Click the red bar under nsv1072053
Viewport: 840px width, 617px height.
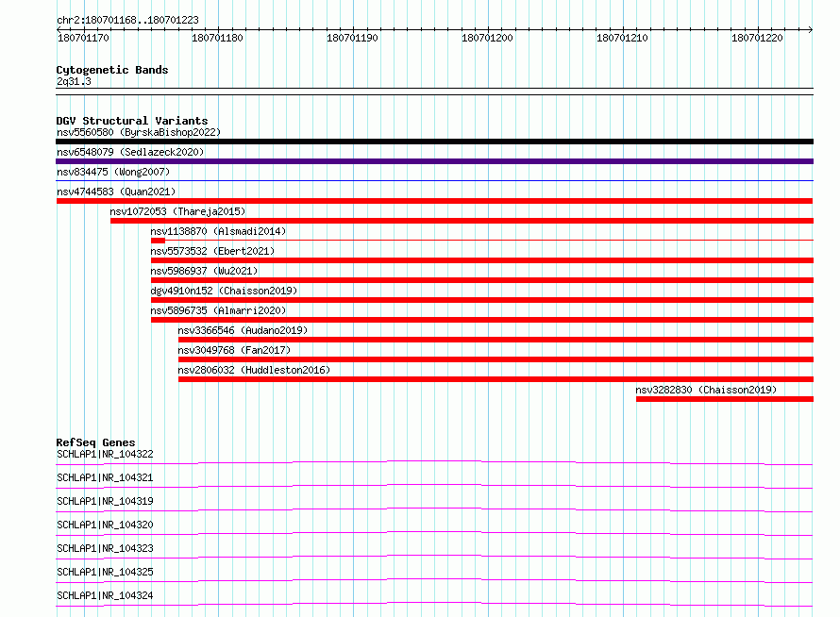(462, 221)
